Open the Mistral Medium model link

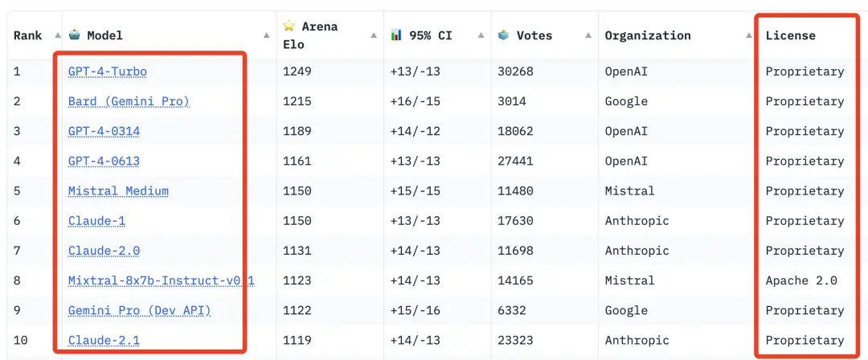point(118,191)
